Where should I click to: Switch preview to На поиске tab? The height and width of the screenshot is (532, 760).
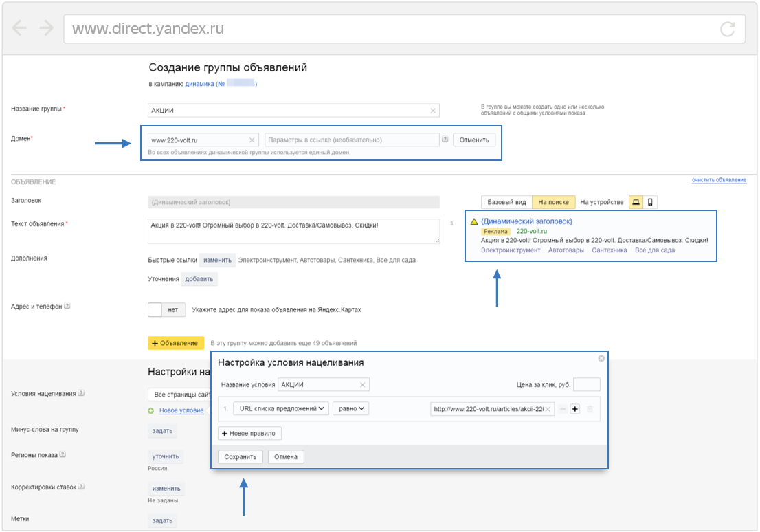(x=554, y=202)
